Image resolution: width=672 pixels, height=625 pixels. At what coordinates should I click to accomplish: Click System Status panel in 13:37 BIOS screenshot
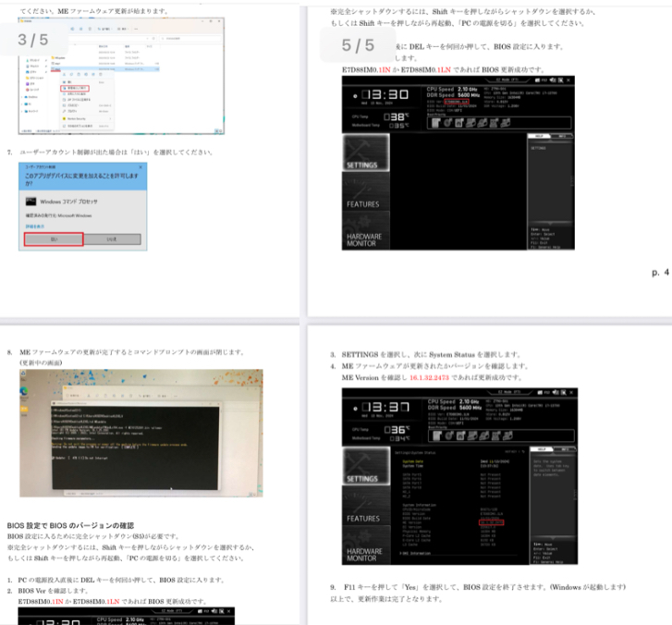pos(459,505)
